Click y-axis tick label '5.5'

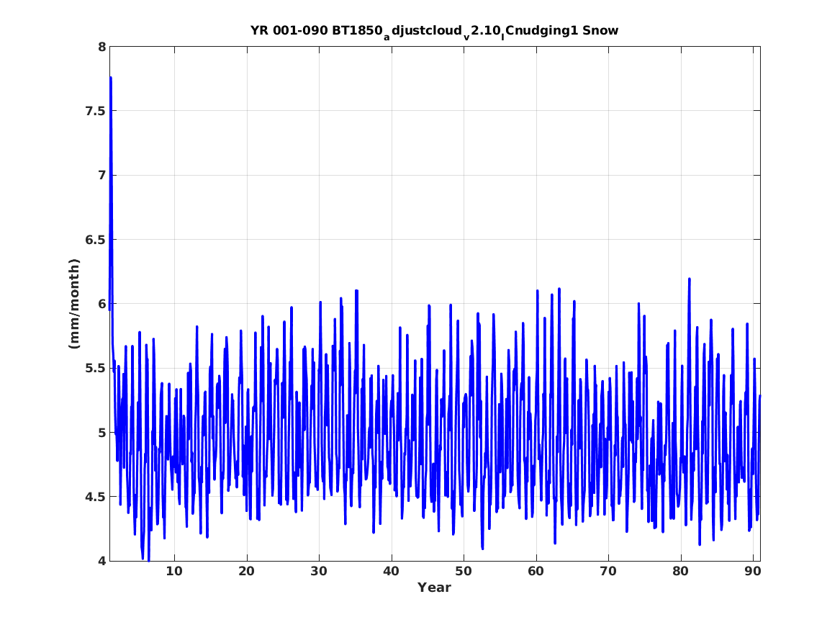click(x=96, y=368)
